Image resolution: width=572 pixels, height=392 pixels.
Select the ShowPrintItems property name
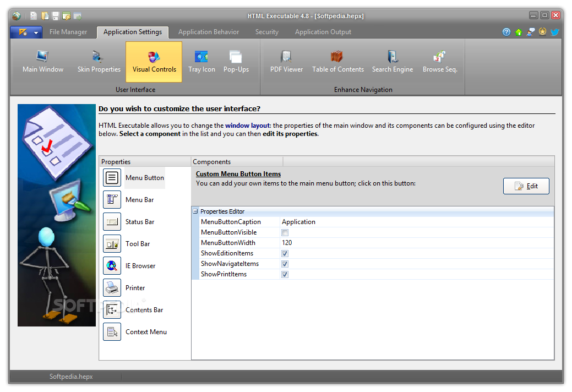coord(224,275)
